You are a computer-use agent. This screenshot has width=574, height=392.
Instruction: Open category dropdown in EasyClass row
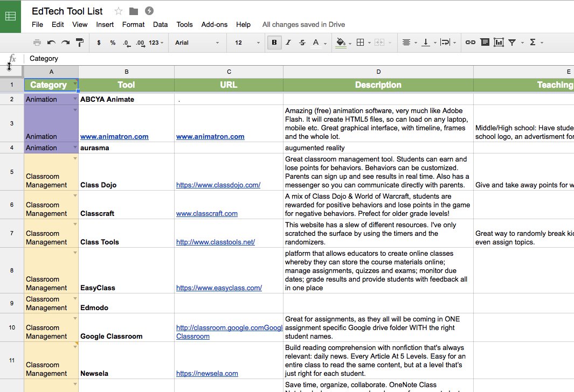pyautogui.click(x=75, y=253)
